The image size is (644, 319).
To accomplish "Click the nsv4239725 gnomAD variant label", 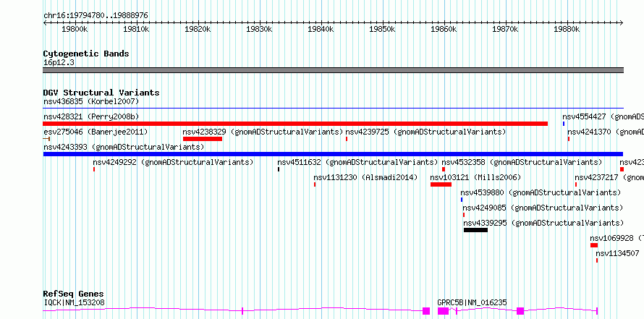I will pos(425,132).
